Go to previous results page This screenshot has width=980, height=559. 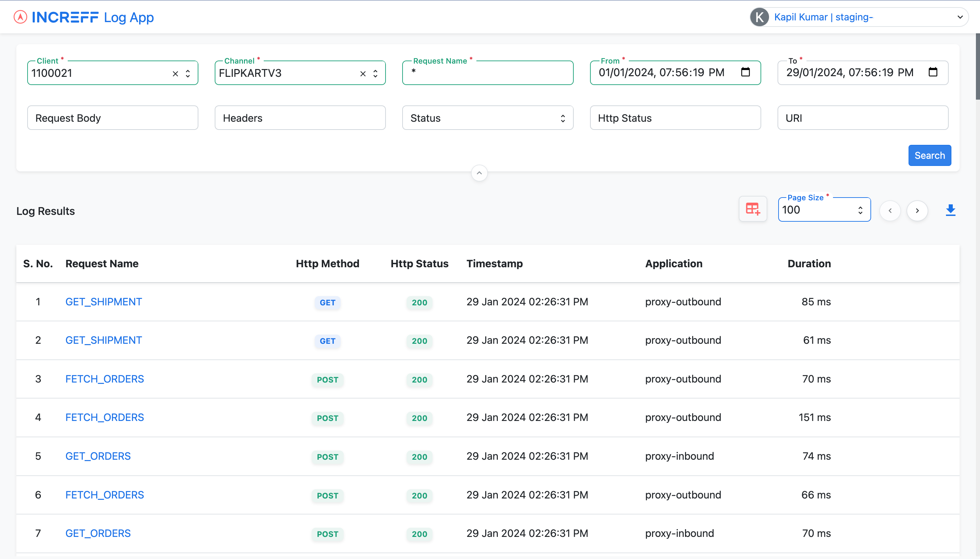(x=890, y=210)
